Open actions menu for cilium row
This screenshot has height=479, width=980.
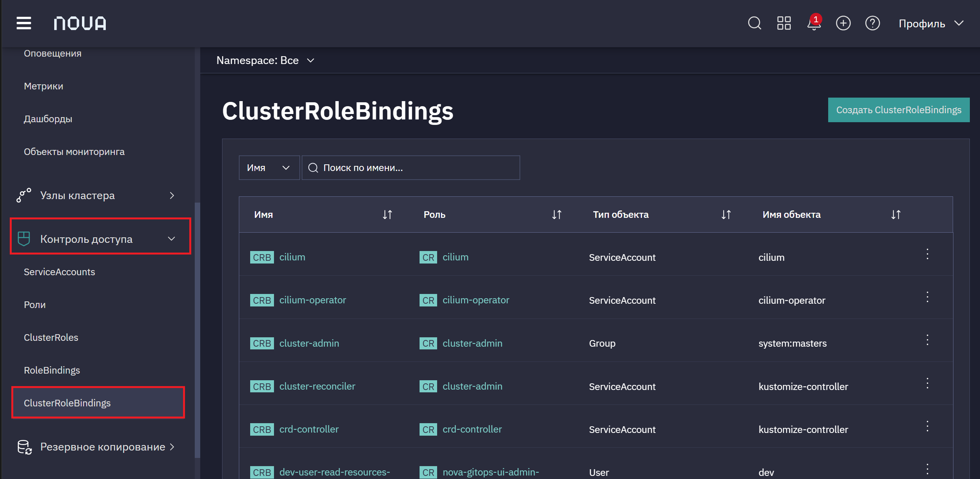927,254
